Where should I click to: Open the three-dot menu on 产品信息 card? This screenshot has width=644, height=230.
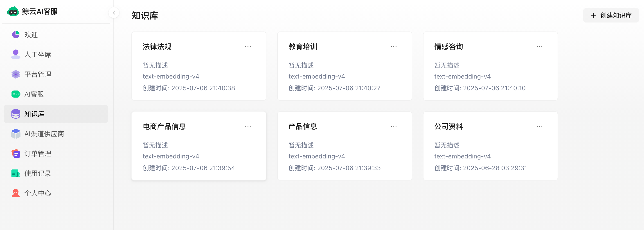pyautogui.click(x=394, y=126)
